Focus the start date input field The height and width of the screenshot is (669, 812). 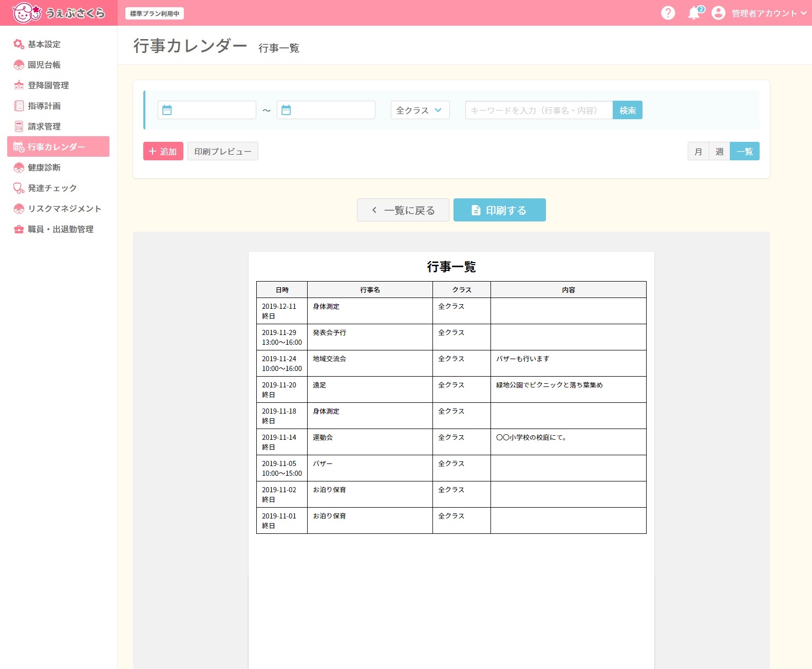point(207,110)
